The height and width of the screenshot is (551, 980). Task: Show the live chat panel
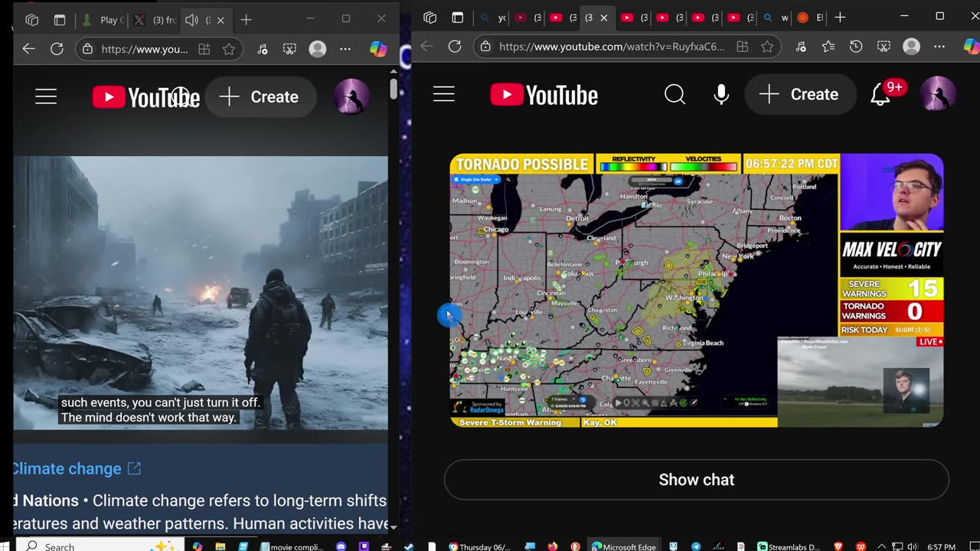(697, 480)
